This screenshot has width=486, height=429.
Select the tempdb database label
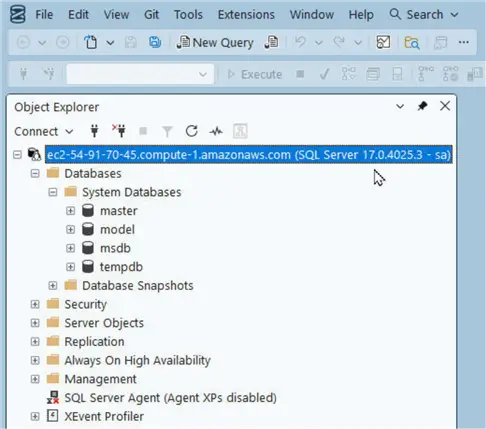point(121,267)
